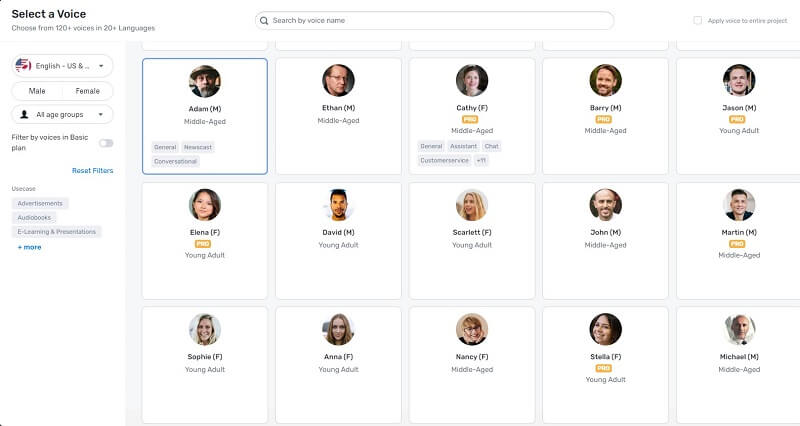Filter voices by Female gender

[x=88, y=91]
